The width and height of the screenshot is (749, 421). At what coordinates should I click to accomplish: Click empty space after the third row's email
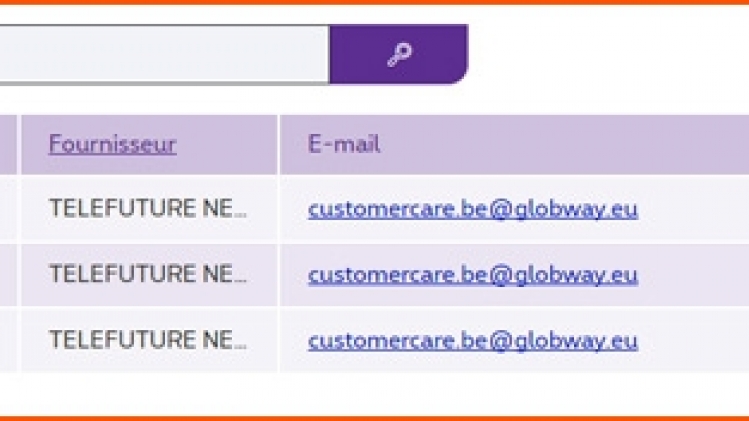[x=693, y=340]
